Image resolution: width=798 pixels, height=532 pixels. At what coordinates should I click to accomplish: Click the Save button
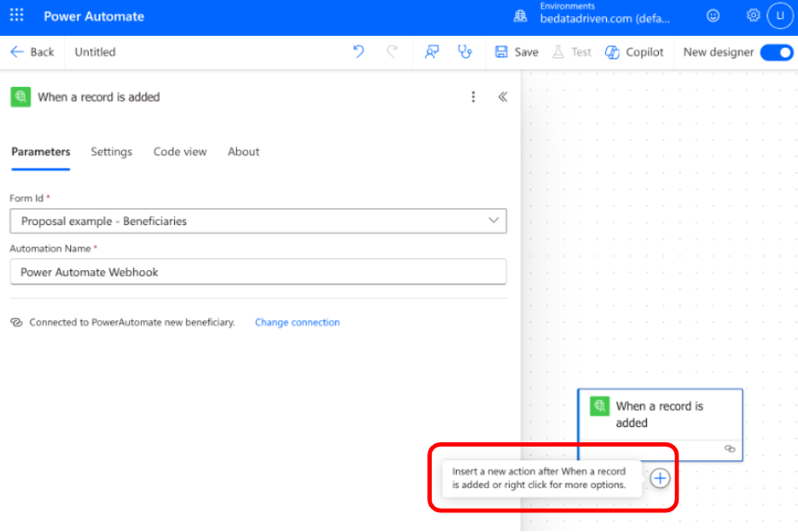click(516, 52)
